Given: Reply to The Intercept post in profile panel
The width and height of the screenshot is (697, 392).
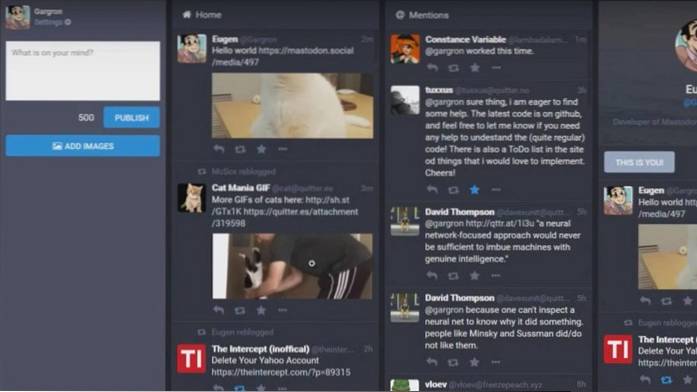Looking at the screenshot, I should (x=645, y=380).
